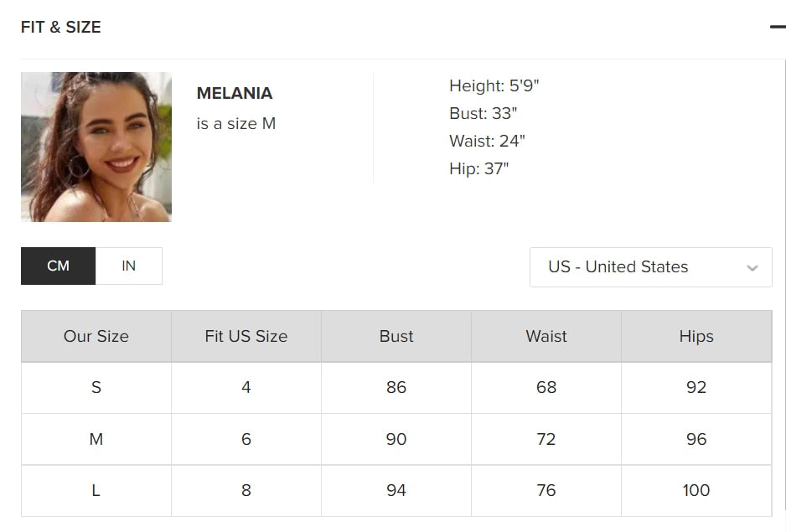Click the model name MELANIA
This screenshot has height=532, width=786.
[x=235, y=93]
